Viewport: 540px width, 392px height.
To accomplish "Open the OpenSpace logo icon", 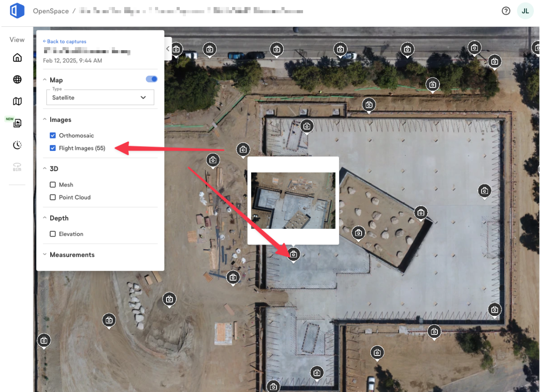I will [x=17, y=10].
